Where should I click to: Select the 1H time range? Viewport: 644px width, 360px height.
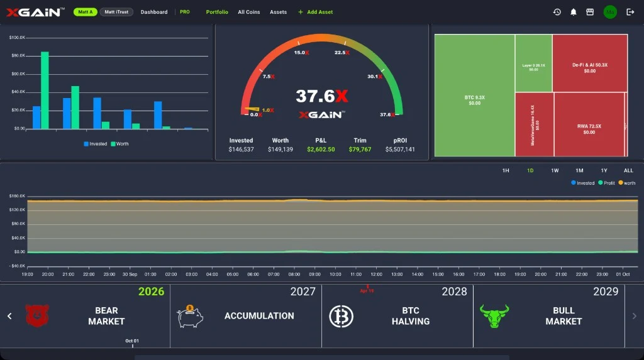tap(506, 170)
